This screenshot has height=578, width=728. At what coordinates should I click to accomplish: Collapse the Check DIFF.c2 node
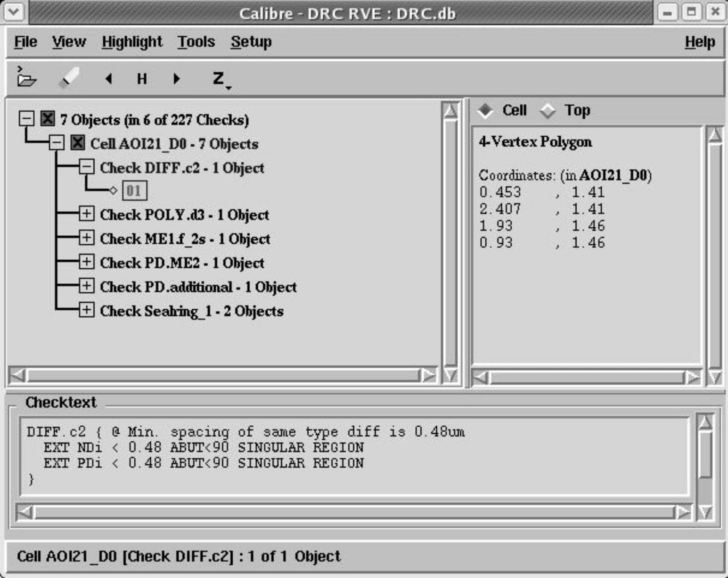pos(86,166)
